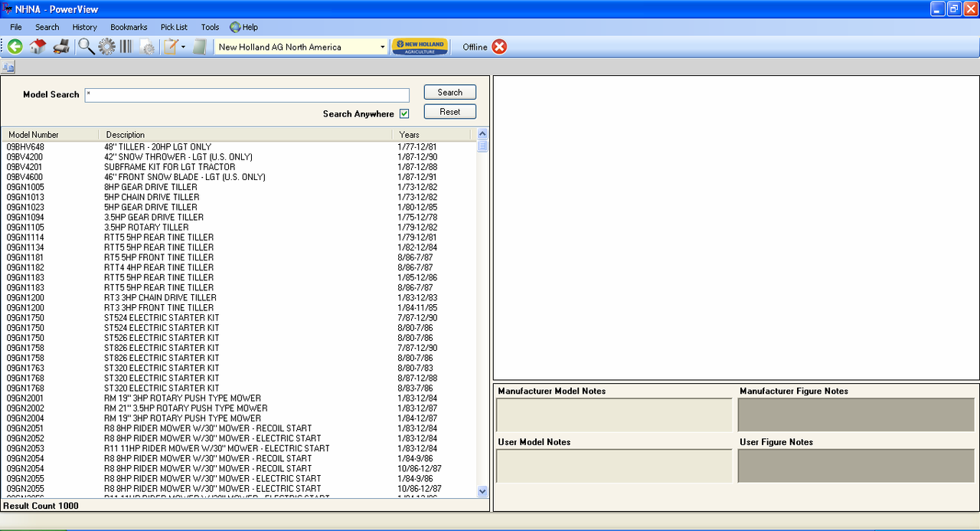Select RT3 3HP CHAIN DRIVE TILLER row

click(x=239, y=297)
